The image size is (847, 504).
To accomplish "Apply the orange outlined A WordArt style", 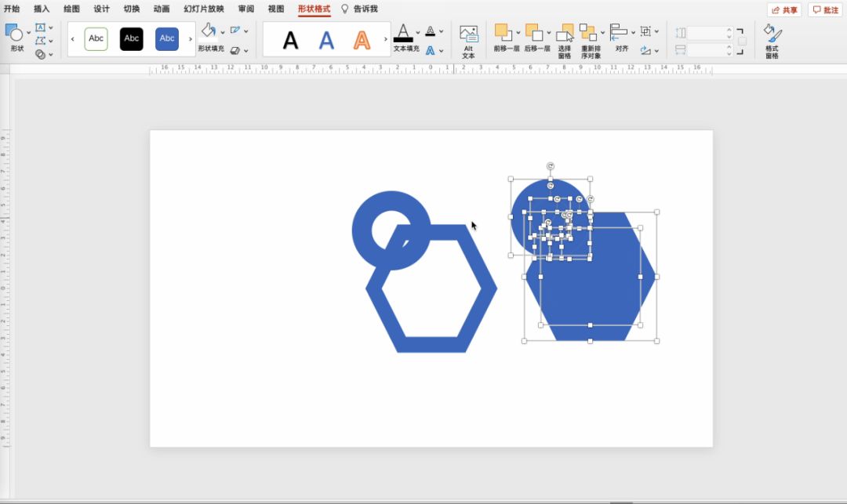I will [x=362, y=40].
